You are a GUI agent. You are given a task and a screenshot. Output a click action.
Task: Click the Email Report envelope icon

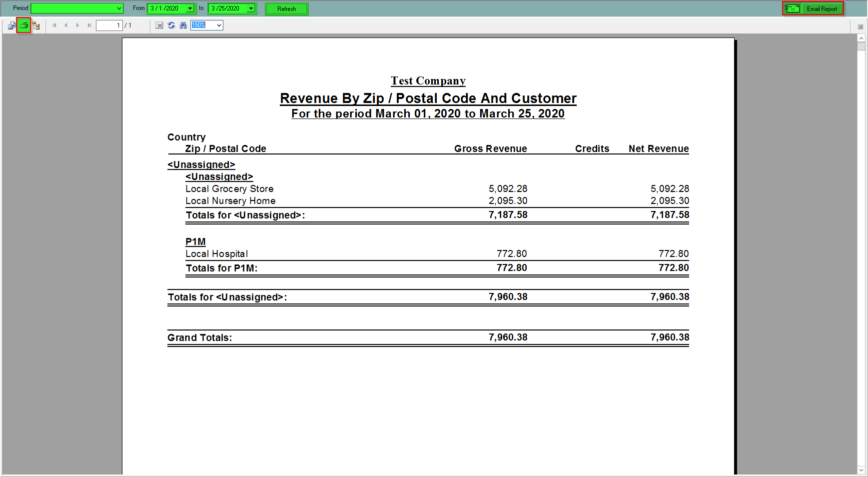pyautogui.click(x=792, y=8)
